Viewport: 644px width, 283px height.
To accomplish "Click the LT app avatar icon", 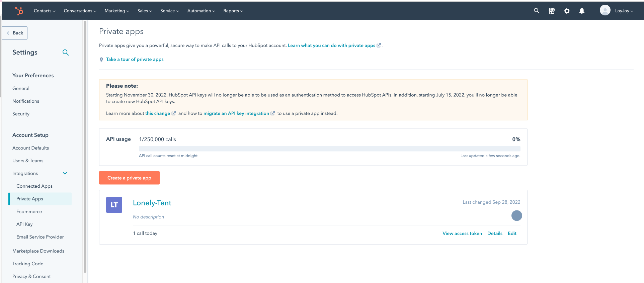I will click(114, 205).
